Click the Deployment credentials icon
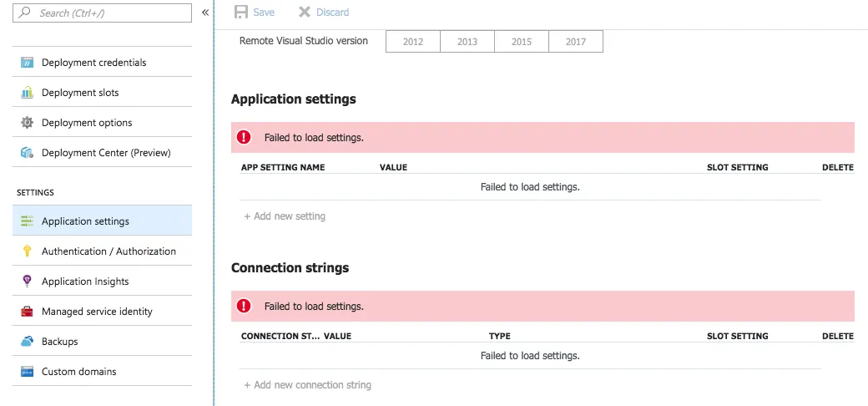Image resolution: width=868 pixels, height=406 pixels. [x=27, y=63]
